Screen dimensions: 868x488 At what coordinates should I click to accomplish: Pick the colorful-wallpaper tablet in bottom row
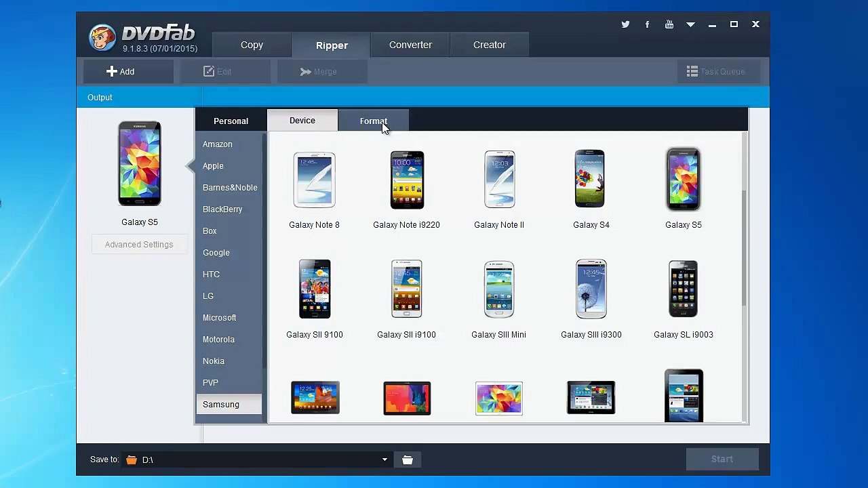[499, 399]
